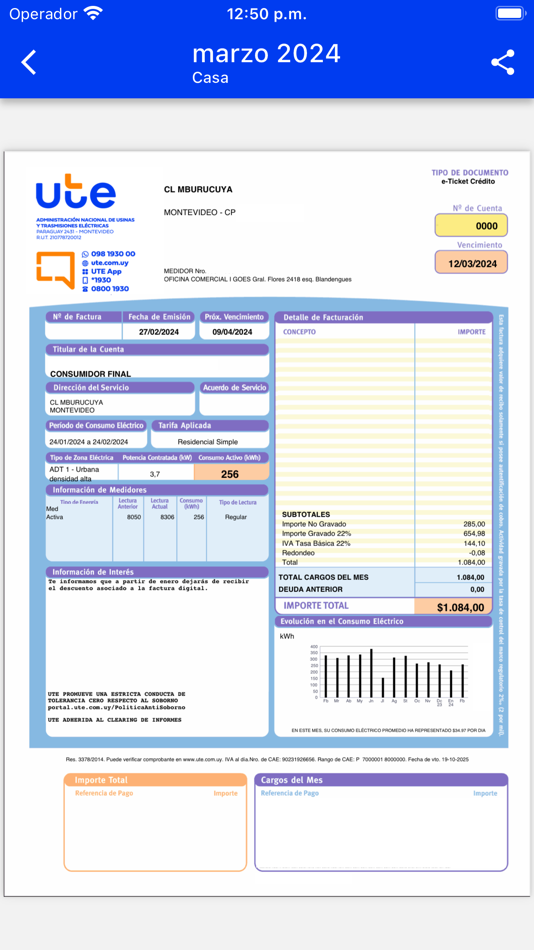Tap the Residencial Simple tariff
This screenshot has width=534, height=950.
click(x=208, y=442)
